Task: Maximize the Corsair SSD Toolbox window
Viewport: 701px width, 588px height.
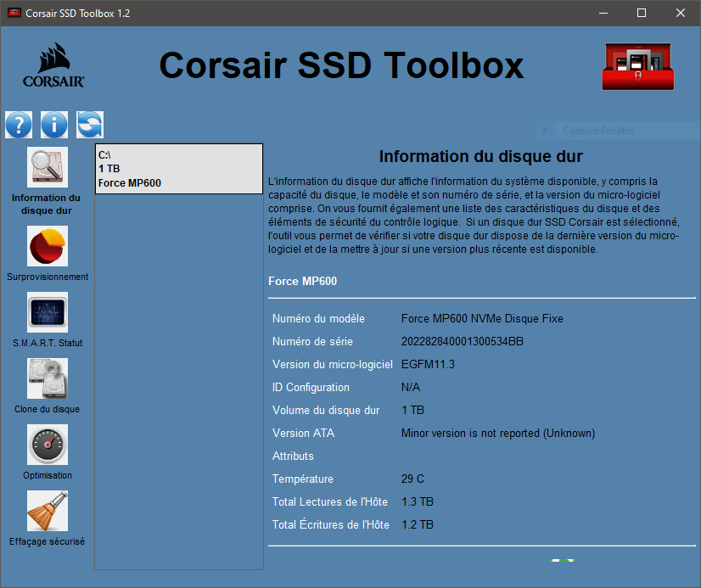Action: tap(642, 13)
